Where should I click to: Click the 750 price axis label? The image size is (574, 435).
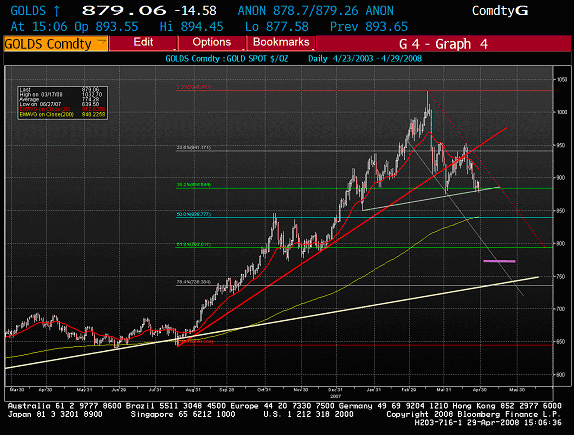(561, 276)
